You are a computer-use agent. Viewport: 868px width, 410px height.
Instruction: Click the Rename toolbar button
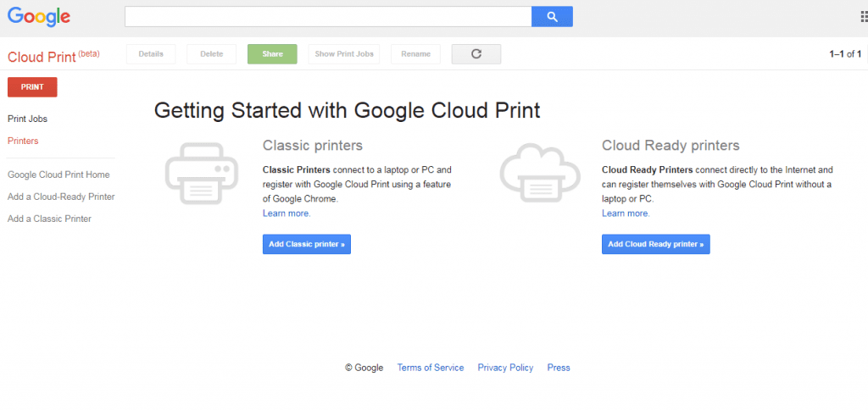click(x=415, y=54)
